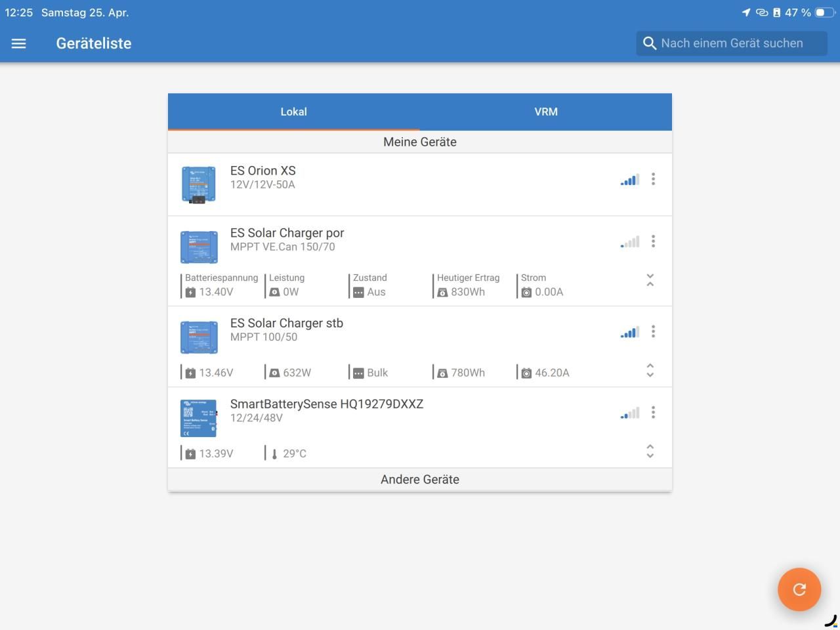Open three-dot menu for ES Solar Charger stb
This screenshot has width=840, height=630.
[653, 331]
